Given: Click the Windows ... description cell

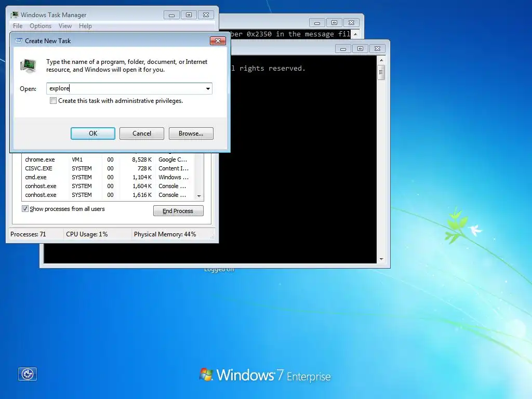Looking at the screenshot, I should (x=174, y=177).
